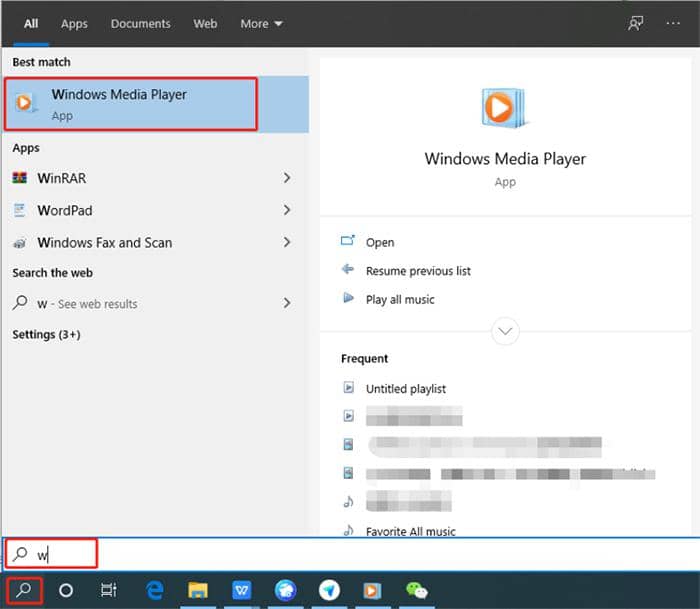This screenshot has height=609, width=700.
Task: Open the paper-plane app on taskbar
Action: pos(329,590)
